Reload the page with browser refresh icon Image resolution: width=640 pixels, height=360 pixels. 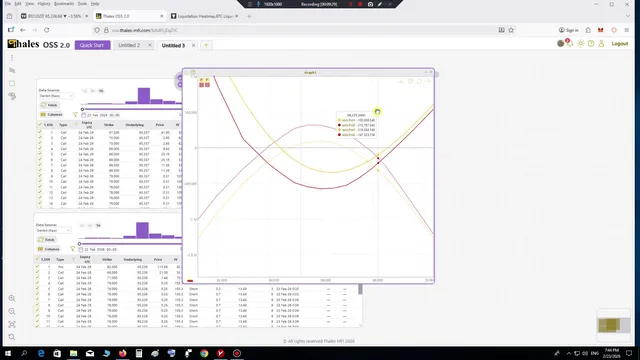pos(47,30)
